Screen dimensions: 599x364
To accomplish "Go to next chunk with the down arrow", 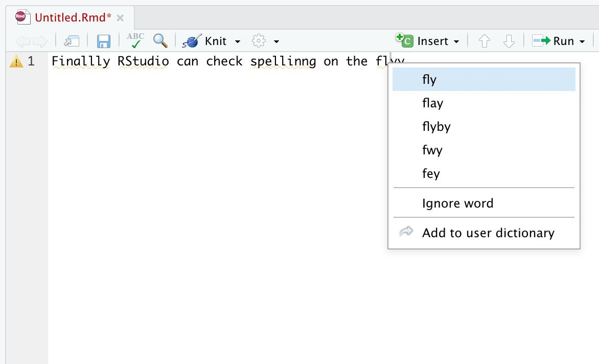I will pyautogui.click(x=509, y=41).
